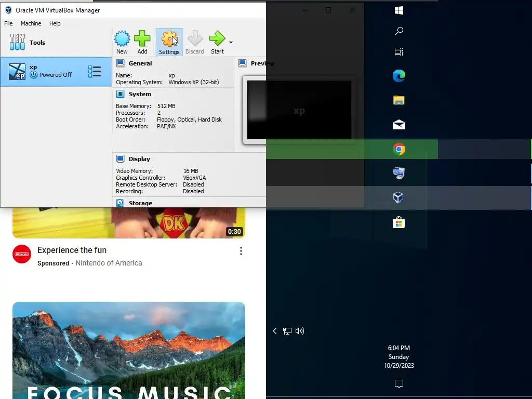
Task: Open the xp machine list menu icon
Action: pos(95,72)
